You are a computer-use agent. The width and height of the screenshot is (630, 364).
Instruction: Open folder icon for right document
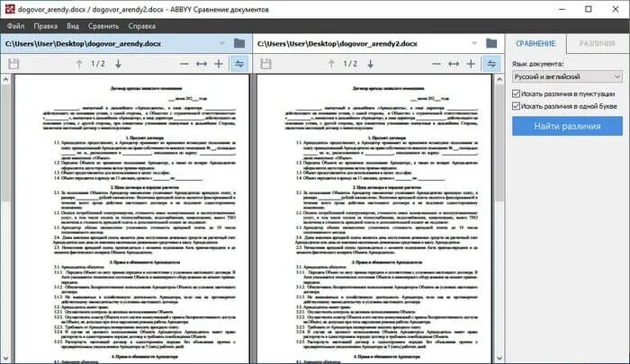pyautogui.click(x=491, y=43)
